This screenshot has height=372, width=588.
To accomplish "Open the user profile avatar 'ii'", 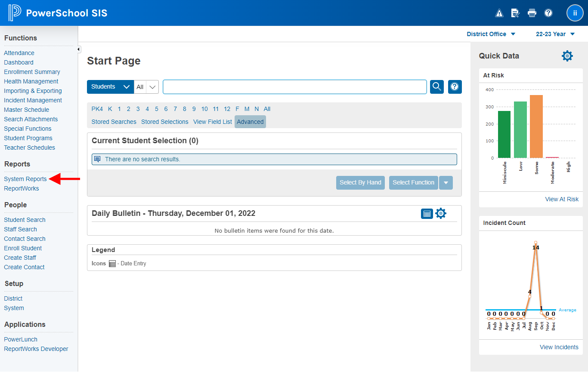I will pos(575,13).
